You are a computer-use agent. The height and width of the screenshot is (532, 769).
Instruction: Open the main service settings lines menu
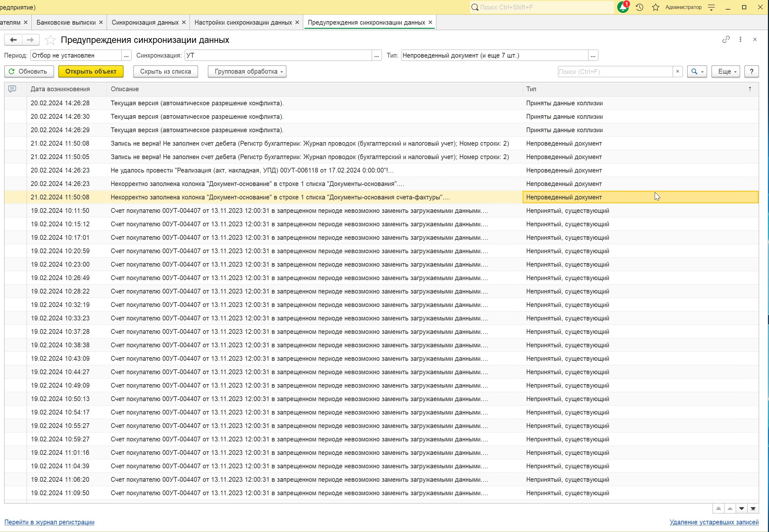point(711,7)
